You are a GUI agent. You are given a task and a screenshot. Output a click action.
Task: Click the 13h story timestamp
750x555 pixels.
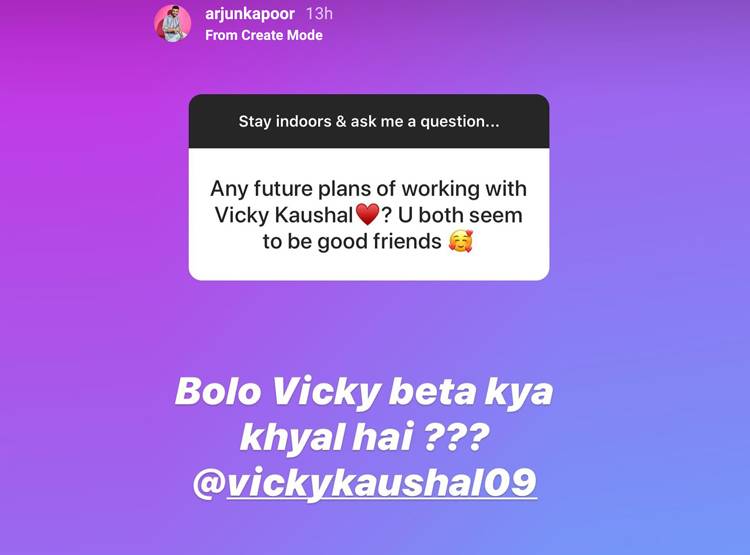point(319,13)
